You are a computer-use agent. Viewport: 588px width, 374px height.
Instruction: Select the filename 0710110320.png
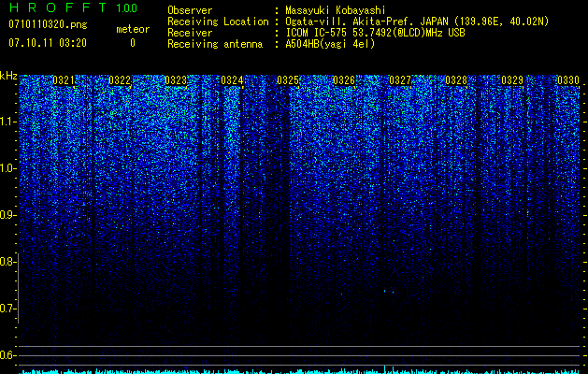(48, 24)
